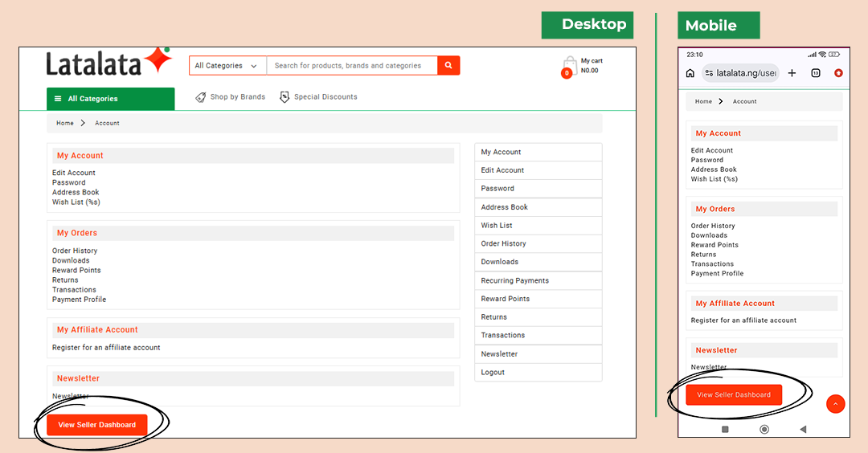Focus the product search input field
The height and width of the screenshot is (453, 868).
coord(352,65)
